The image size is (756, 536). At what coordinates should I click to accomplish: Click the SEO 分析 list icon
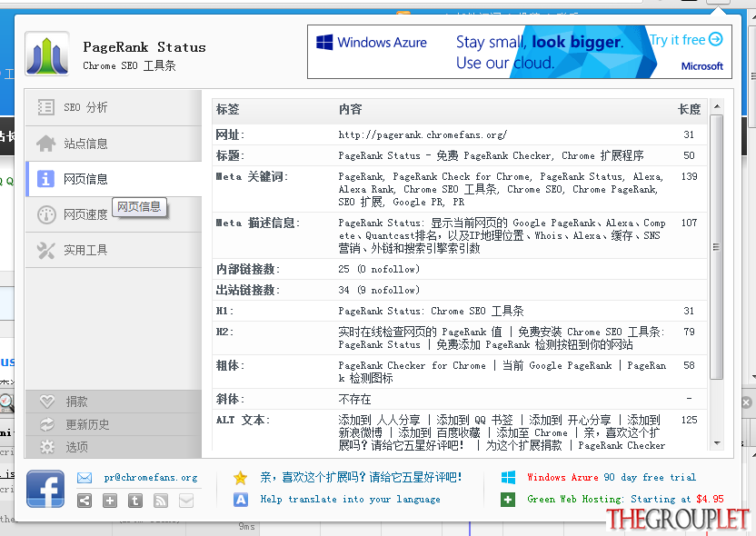tap(45, 107)
